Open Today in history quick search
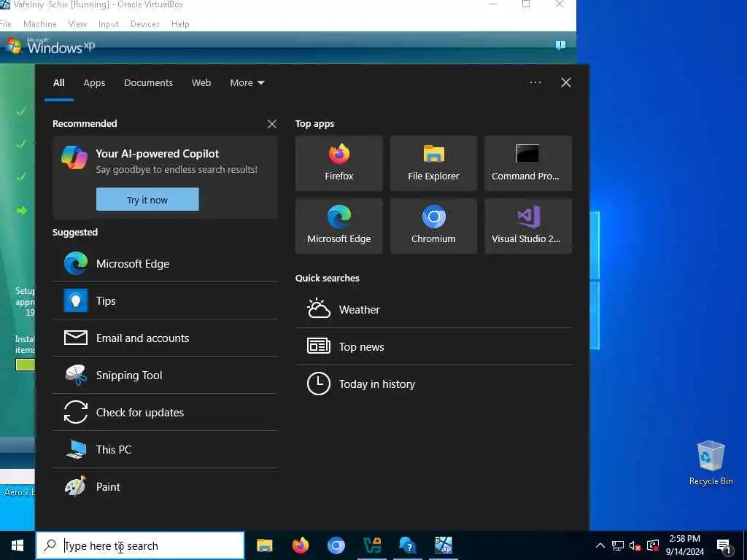 433,384
